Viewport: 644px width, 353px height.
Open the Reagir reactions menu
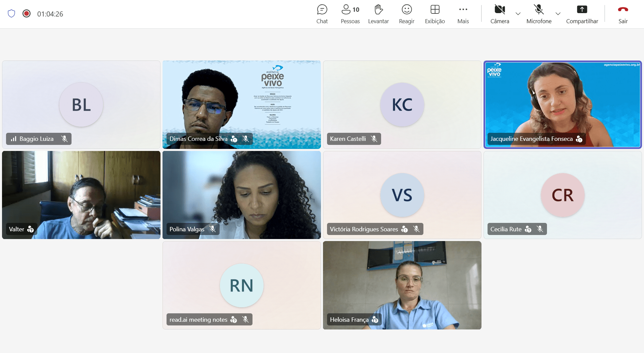point(407,14)
